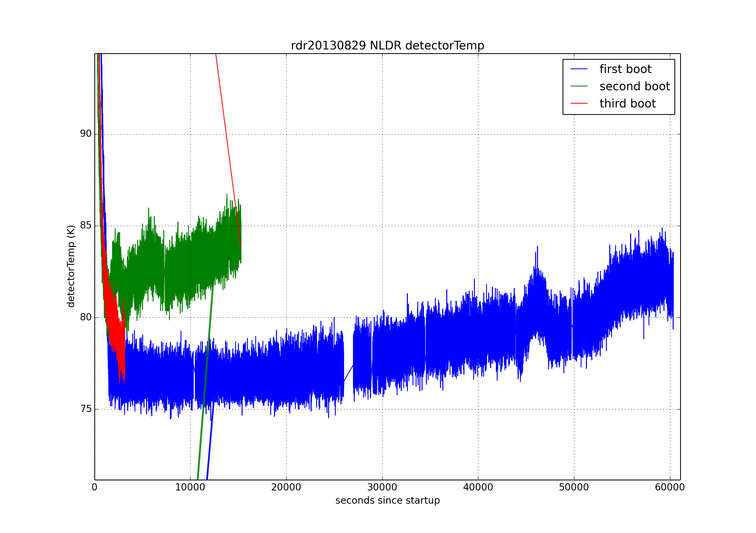Viewport: 756px width, 533px height.
Task: Click the green line sample in legend
Action: (579, 86)
